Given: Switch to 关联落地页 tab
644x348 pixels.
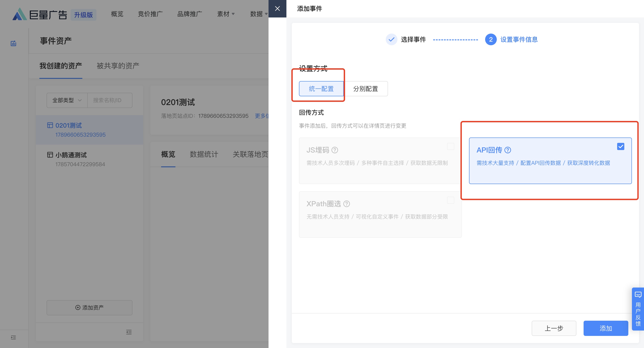Looking at the screenshot, I should coord(250,154).
